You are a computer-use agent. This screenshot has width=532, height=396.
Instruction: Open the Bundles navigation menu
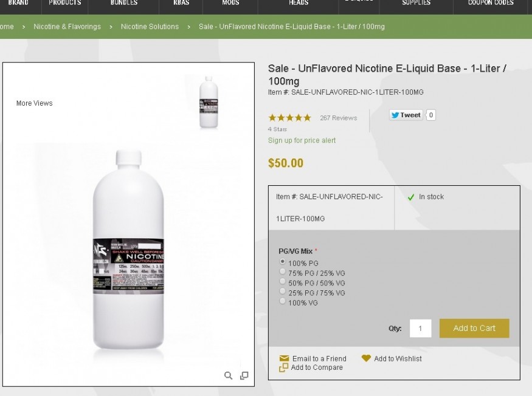click(x=123, y=4)
